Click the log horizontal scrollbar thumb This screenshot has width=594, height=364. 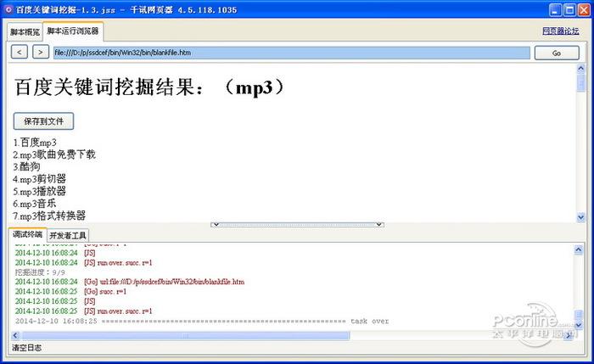186,335
